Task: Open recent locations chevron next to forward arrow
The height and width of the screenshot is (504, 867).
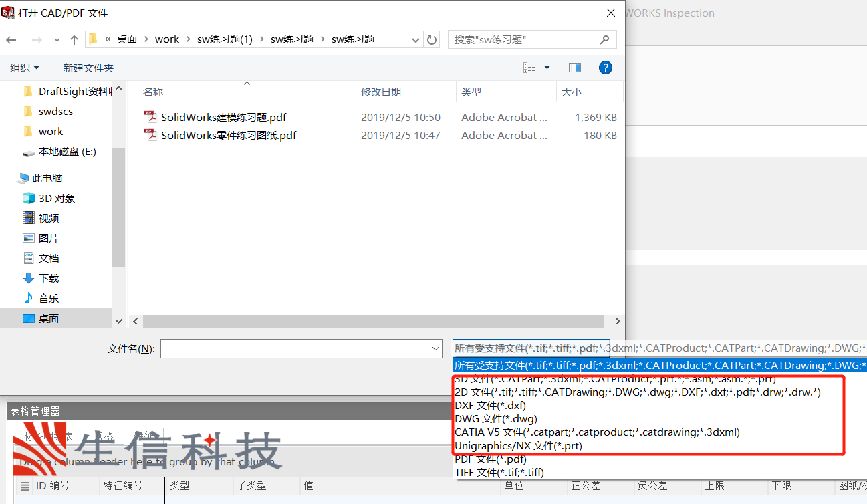Action: click(x=57, y=40)
